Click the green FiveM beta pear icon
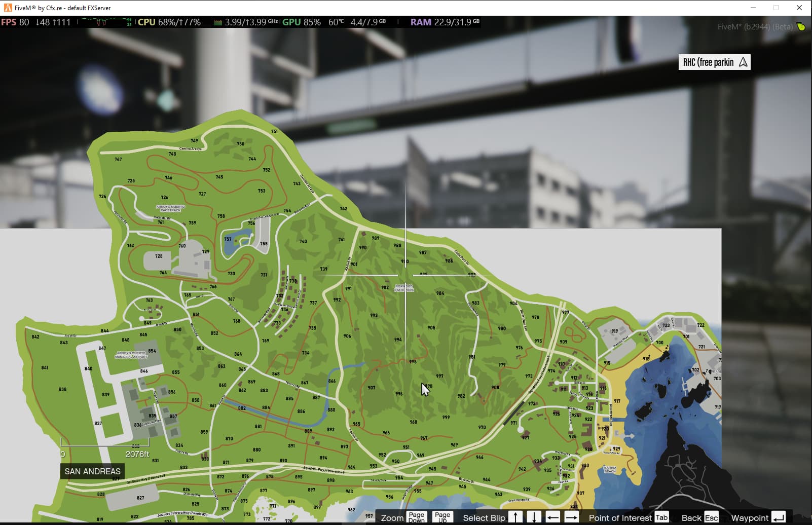The width and height of the screenshot is (812, 525). [801, 26]
